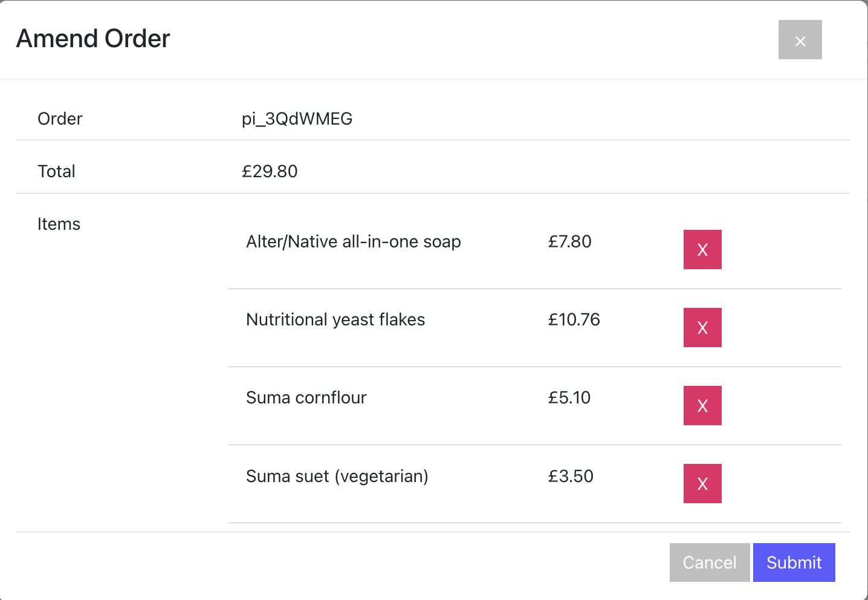
Task: Click the £29.80 total amount
Action: pyautogui.click(x=270, y=171)
